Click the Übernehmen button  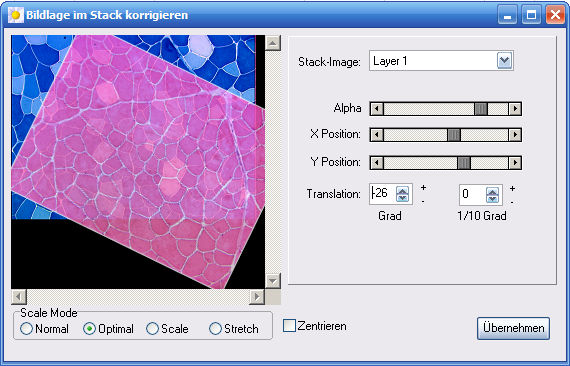pos(513,328)
